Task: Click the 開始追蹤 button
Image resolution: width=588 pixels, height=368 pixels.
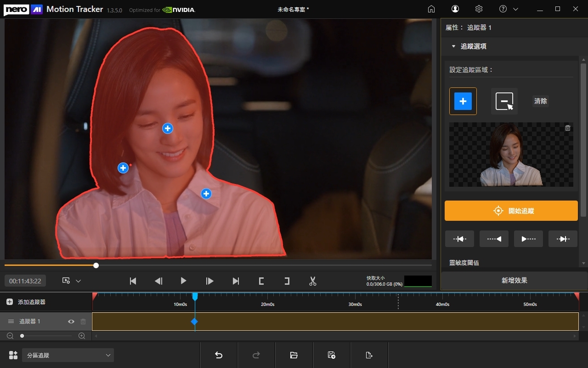Action: coord(511,211)
